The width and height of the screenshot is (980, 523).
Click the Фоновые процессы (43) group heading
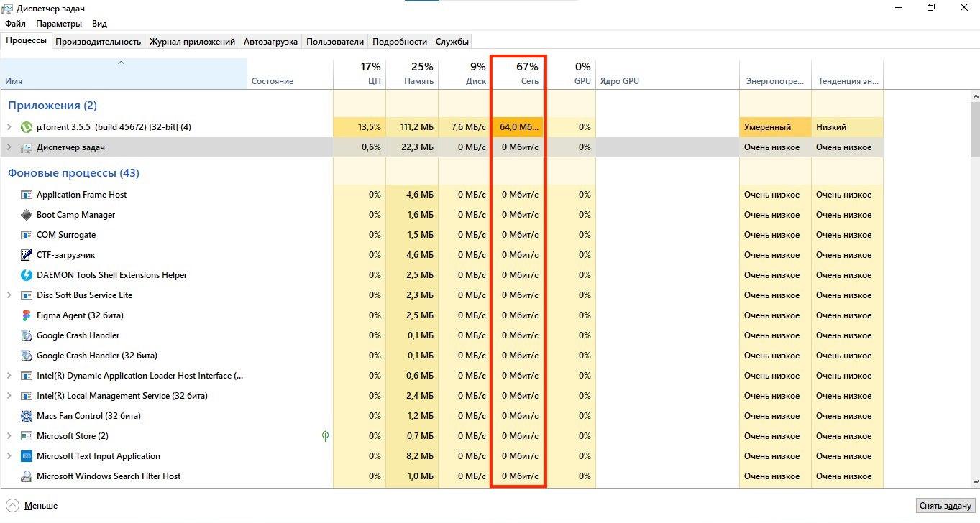click(x=74, y=173)
